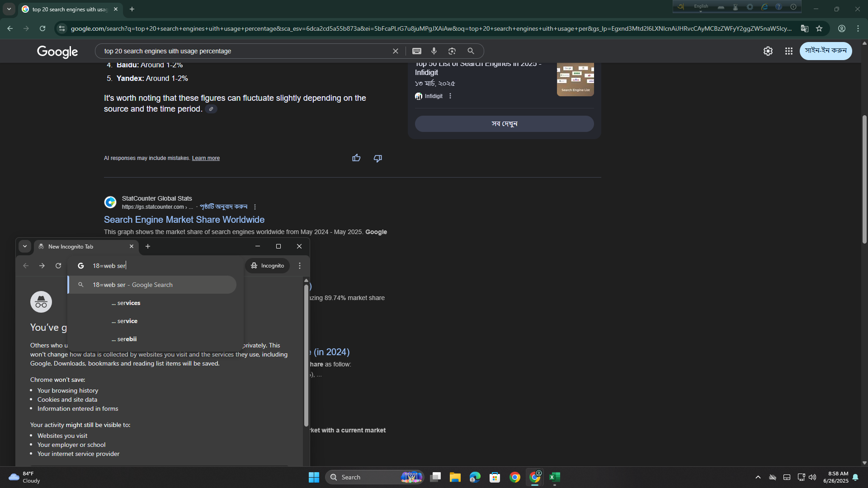Start voice search with microphone icon
Screen dimensions: 868x488
coord(434,51)
